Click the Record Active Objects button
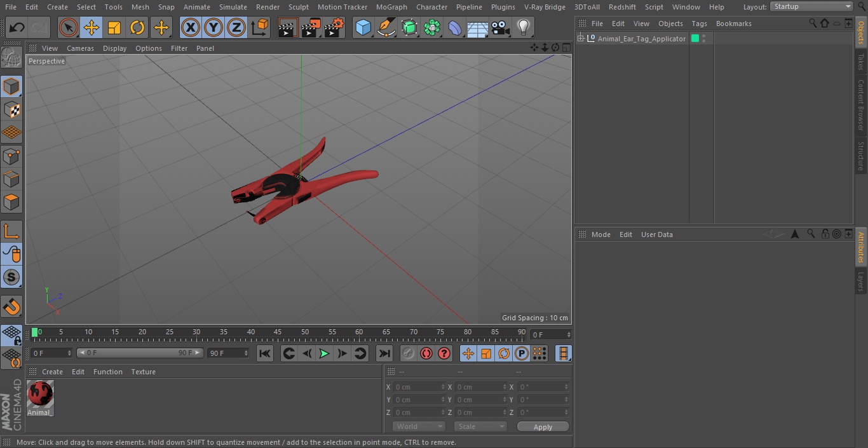 point(408,354)
